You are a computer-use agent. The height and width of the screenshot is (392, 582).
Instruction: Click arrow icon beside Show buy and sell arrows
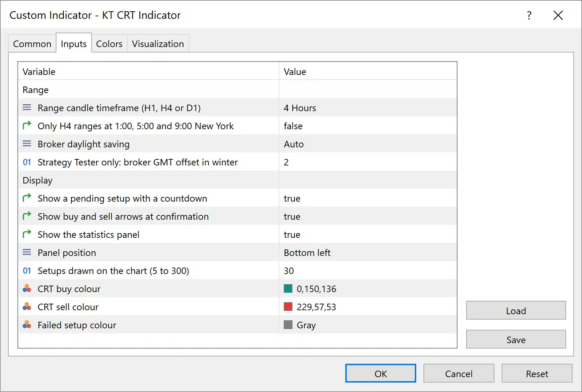[27, 216]
